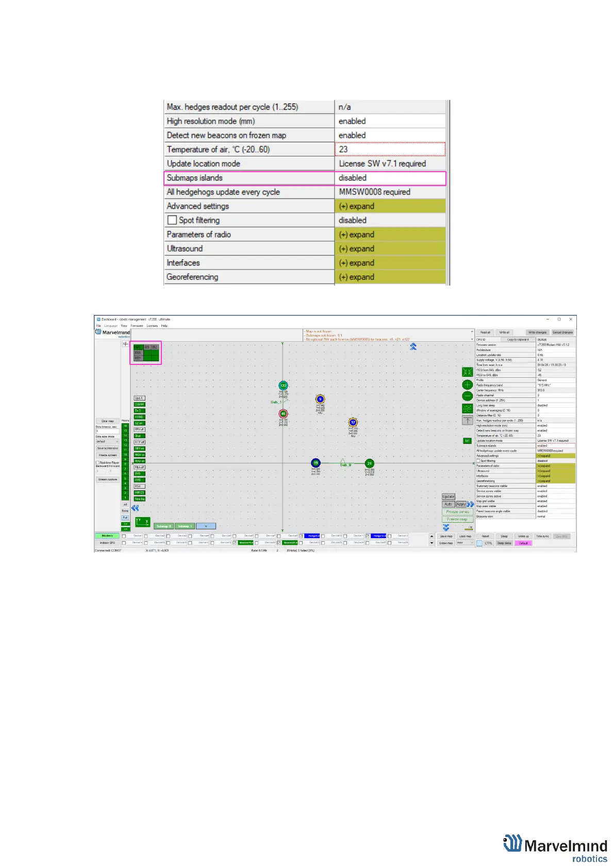Viewport: 614px width, 868px height.
Task: Select hedgehog 12 on the map
Action: click(353, 422)
